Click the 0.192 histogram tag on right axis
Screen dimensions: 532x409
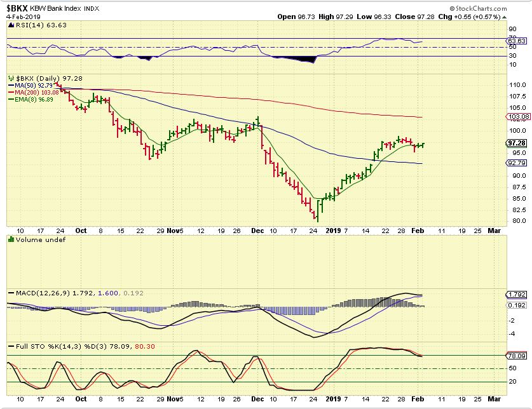pos(517,305)
